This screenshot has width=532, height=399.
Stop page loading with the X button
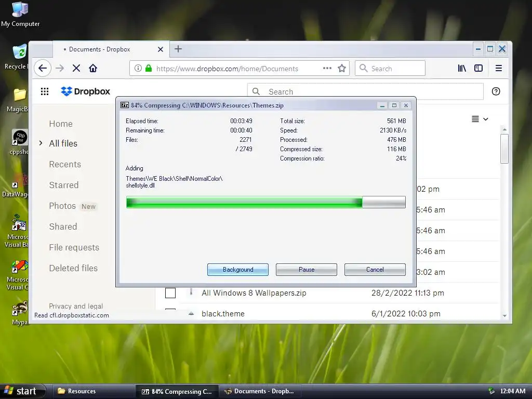[x=76, y=68]
